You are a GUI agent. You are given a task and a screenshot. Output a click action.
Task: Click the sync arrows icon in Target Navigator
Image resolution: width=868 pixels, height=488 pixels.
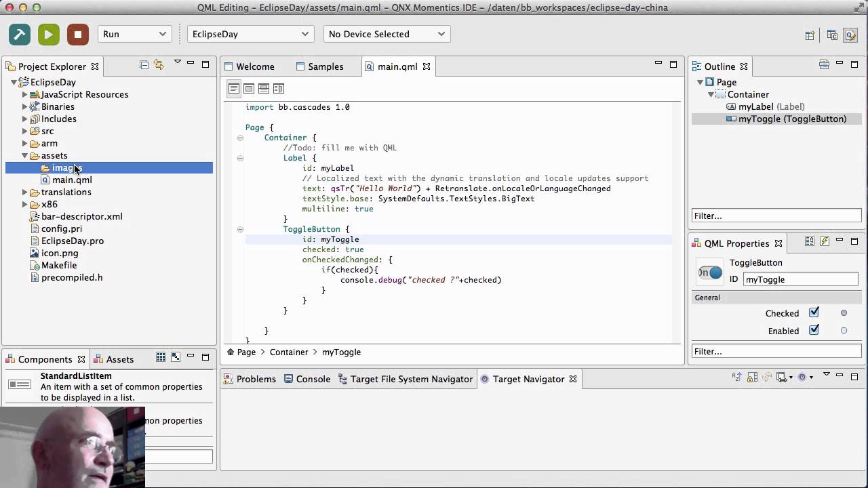(767, 377)
